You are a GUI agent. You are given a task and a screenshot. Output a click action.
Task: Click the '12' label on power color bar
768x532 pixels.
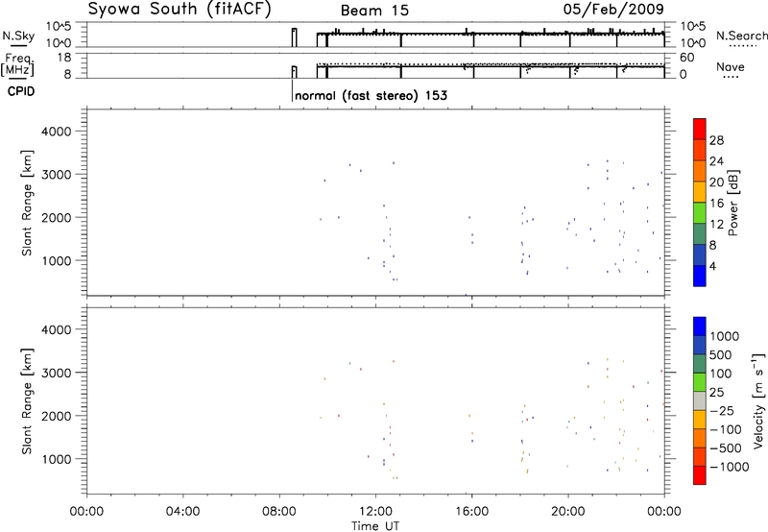pyautogui.click(x=716, y=225)
